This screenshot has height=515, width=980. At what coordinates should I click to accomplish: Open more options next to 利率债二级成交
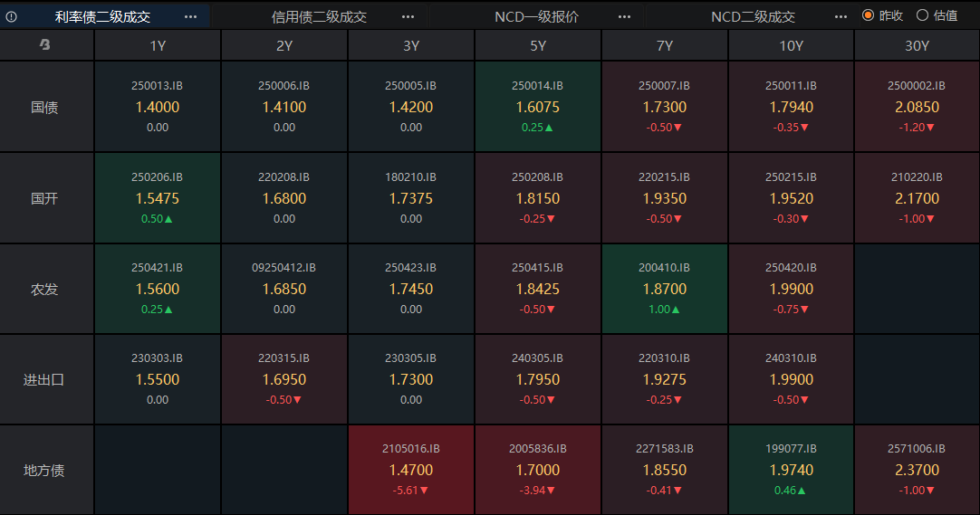[190, 17]
